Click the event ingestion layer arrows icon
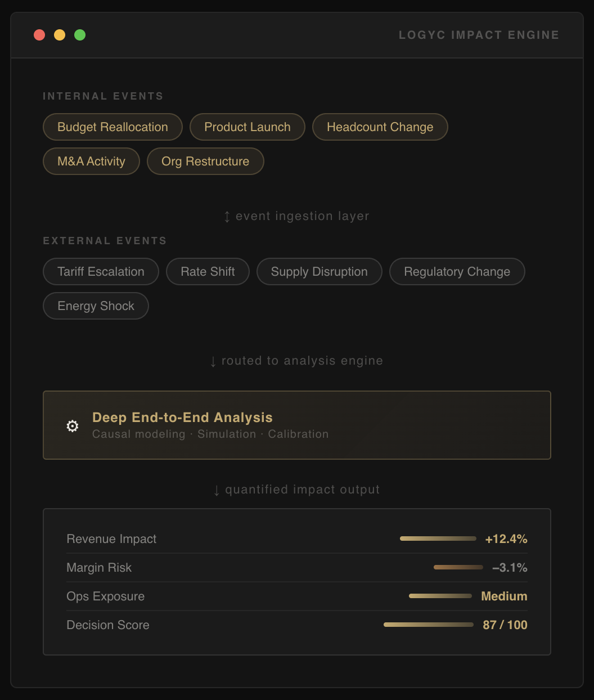This screenshot has height=700, width=594. click(226, 216)
